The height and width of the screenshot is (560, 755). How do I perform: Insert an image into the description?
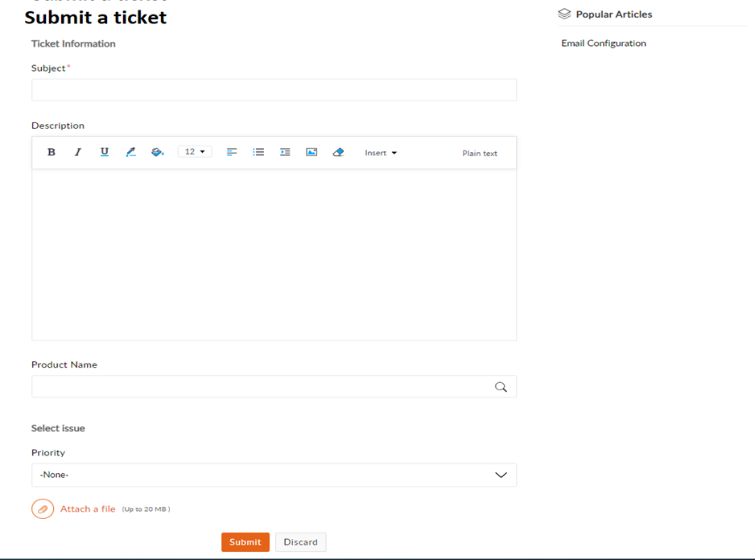pos(311,152)
